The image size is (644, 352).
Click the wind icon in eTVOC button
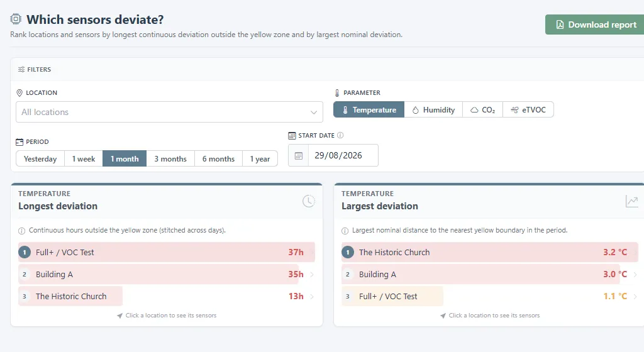click(514, 110)
